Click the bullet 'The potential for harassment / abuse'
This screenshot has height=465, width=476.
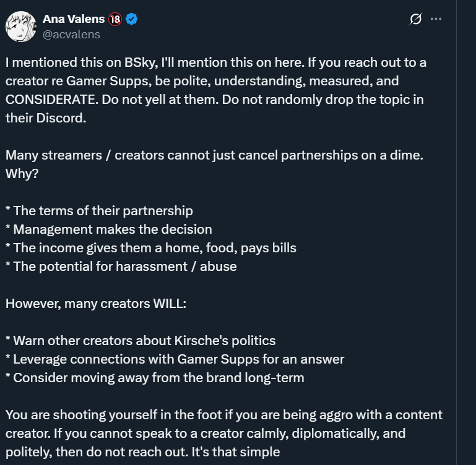point(121,267)
